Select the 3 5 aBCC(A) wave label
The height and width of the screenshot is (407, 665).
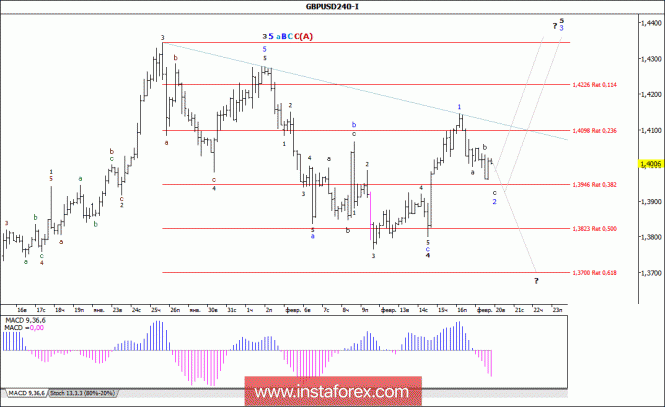[x=288, y=36]
